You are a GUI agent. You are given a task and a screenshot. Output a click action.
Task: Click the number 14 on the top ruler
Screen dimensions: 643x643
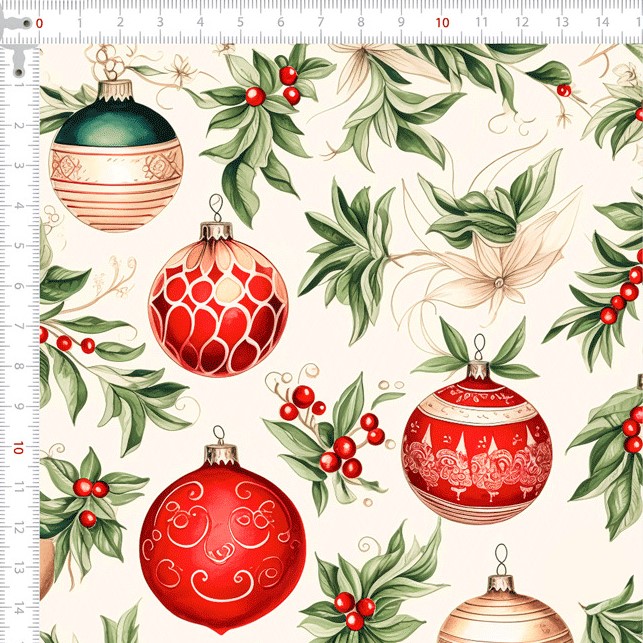(x=602, y=22)
